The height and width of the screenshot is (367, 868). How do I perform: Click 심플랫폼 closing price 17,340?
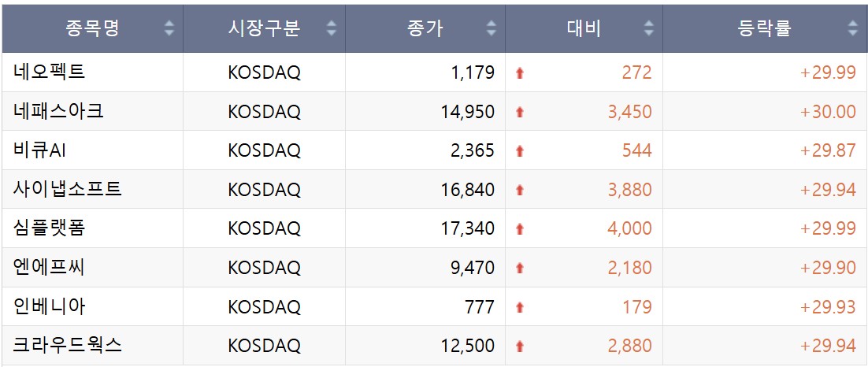coord(468,228)
